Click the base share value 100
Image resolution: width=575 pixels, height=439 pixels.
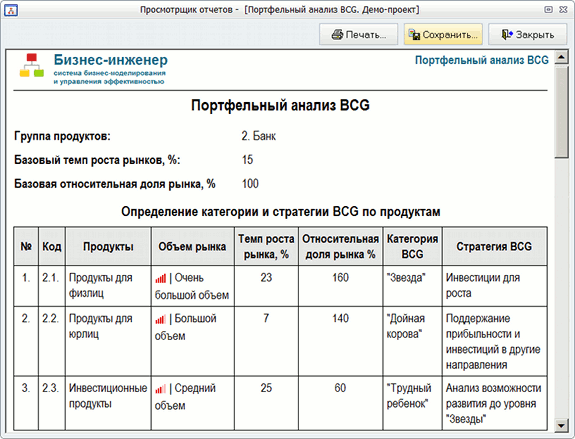[250, 184]
